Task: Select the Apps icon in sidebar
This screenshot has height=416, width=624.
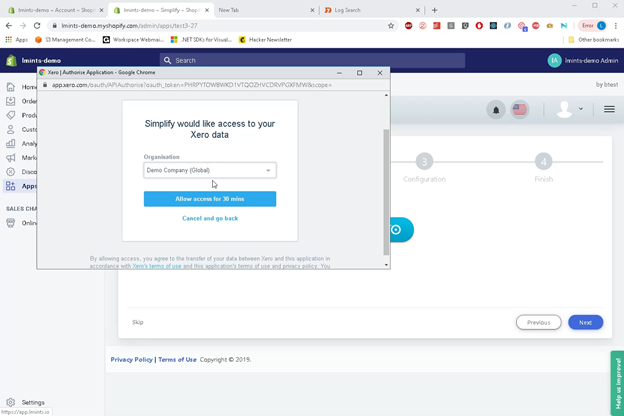Action: [11, 186]
